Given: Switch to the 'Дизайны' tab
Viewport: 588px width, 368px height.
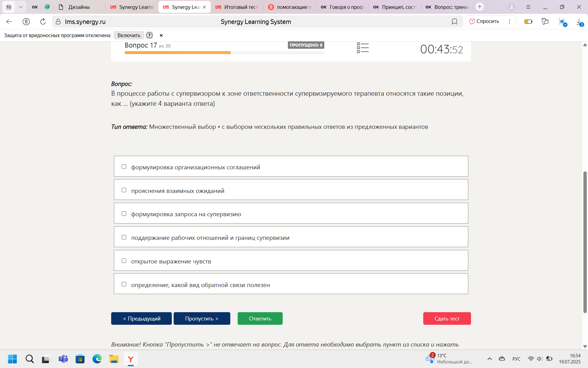Looking at the screenshot, I should (x=79, y=7).
